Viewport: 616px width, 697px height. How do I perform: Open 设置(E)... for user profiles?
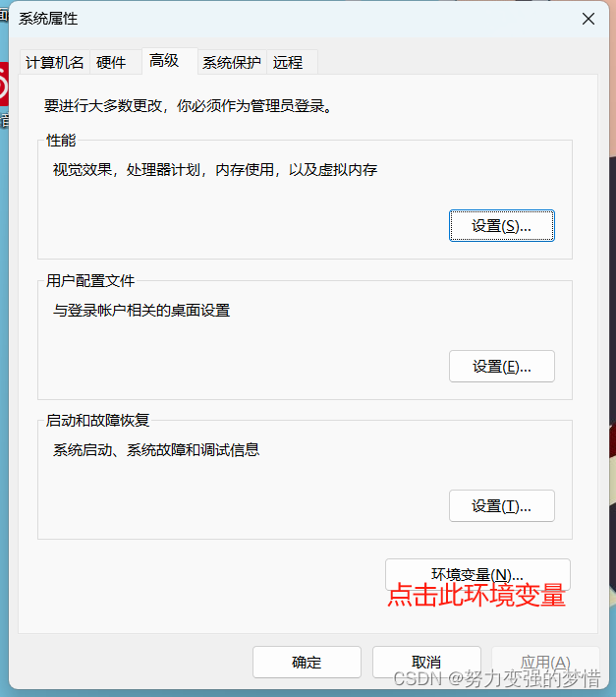point(501,367)
